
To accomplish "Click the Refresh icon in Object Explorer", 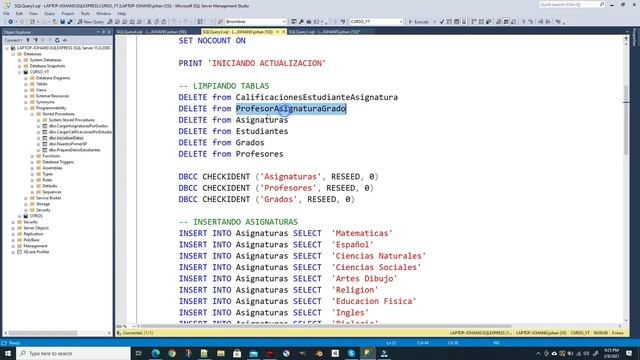I will click(57, 40).
